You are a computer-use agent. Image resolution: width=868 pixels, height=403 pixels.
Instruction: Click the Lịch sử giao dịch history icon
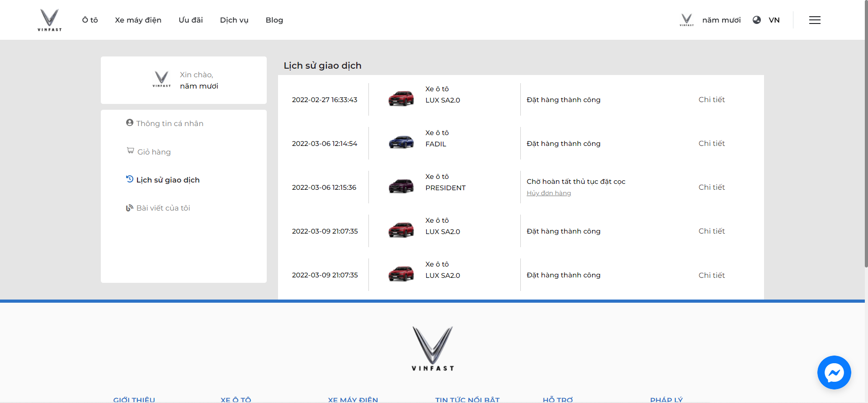click(x=130, y=179)
